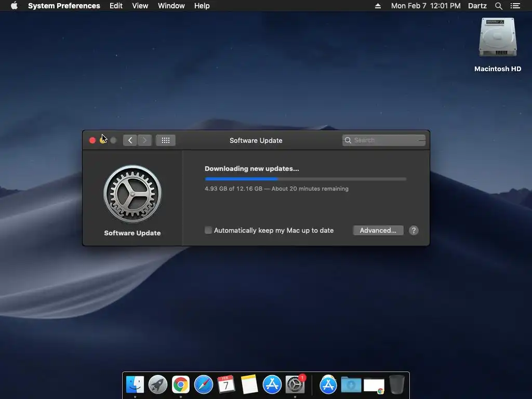Minimize the Software Update window
This screenshot has height=399, width=532.
[103, 140]
